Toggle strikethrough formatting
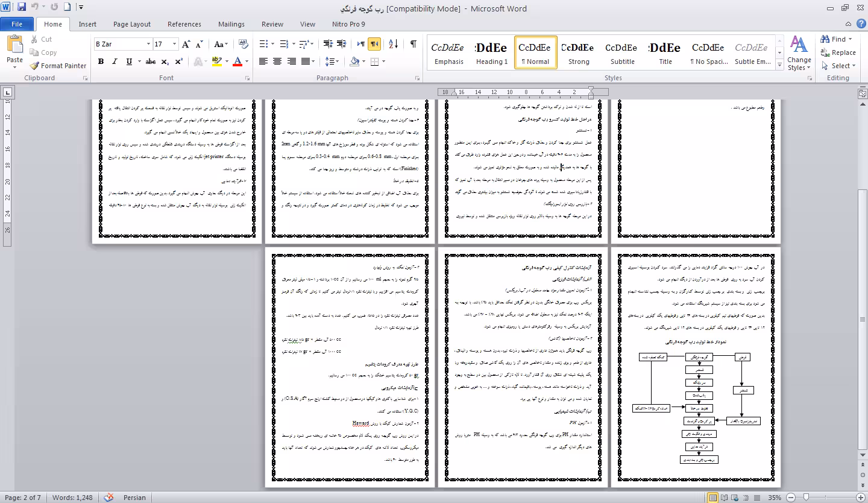 point(151,62)
